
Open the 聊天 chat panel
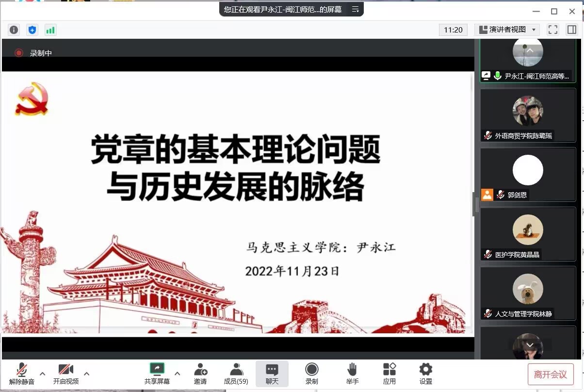pyautogui.click(x=272, y=374)
